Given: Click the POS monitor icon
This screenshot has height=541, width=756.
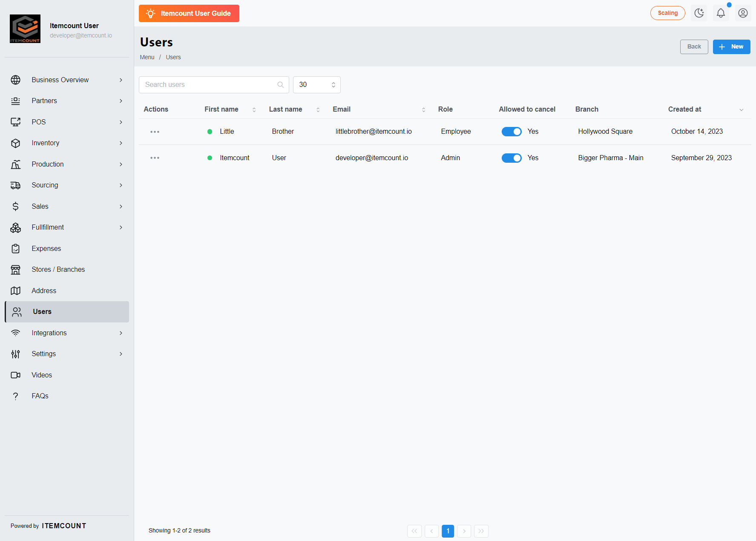Looking at the screenshot, I should click(16, 122).
